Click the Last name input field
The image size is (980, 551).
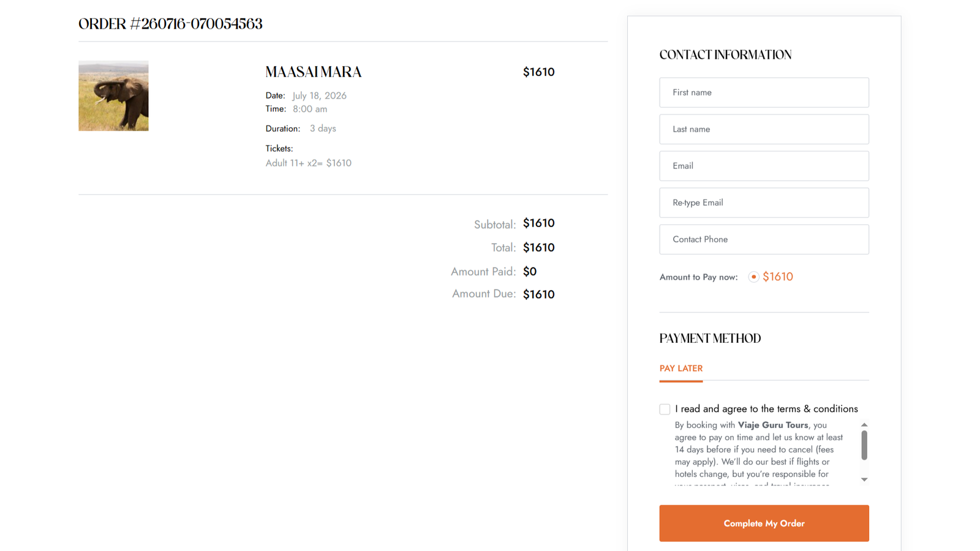[764, 129]
